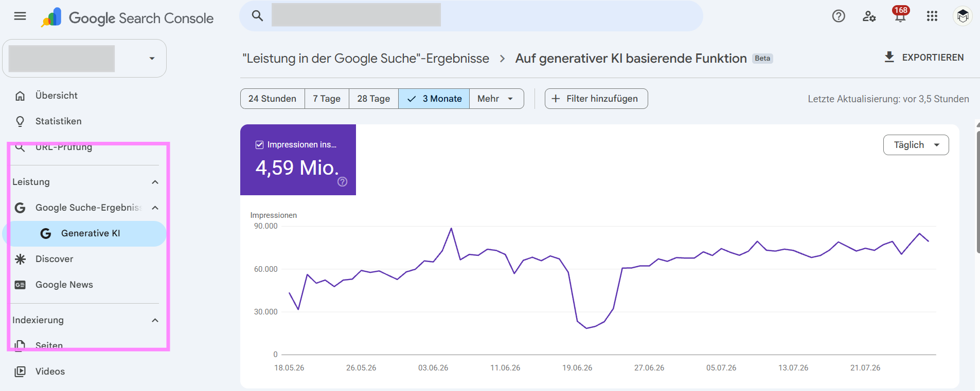This screenshot has width=980, height=391.
Task: Click the Übersicht home icon
Action: pyautogui.click(x=20, y=96)
